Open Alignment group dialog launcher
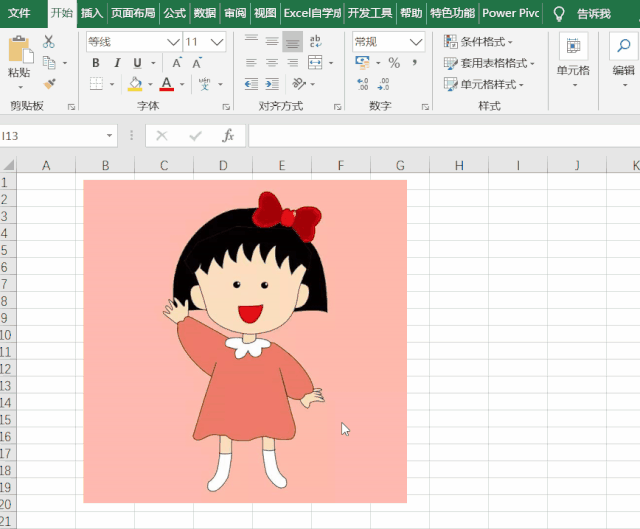 click(337, 107)
